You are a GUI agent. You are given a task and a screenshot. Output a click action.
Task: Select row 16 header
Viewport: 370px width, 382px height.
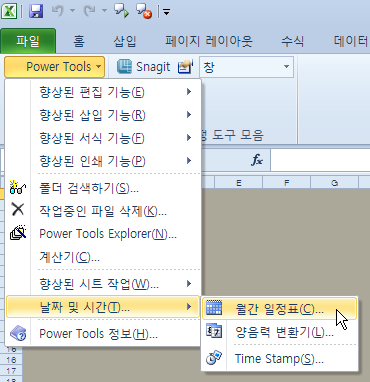pyautogui.click(x=11, y=360)
